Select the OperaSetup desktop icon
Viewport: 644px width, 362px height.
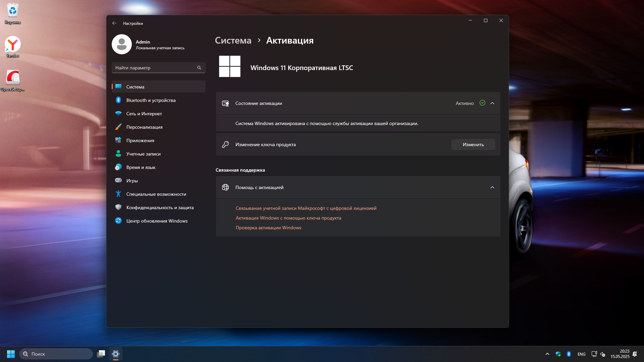tap(12, 80)
